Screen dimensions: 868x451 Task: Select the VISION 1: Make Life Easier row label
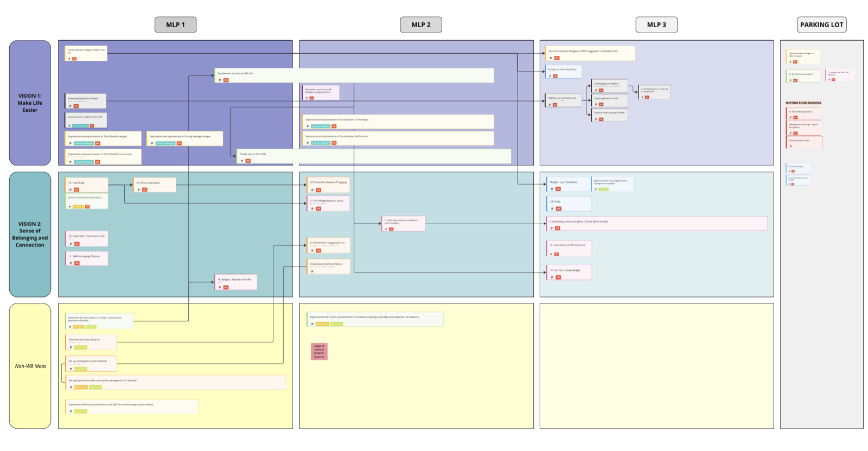30,103
